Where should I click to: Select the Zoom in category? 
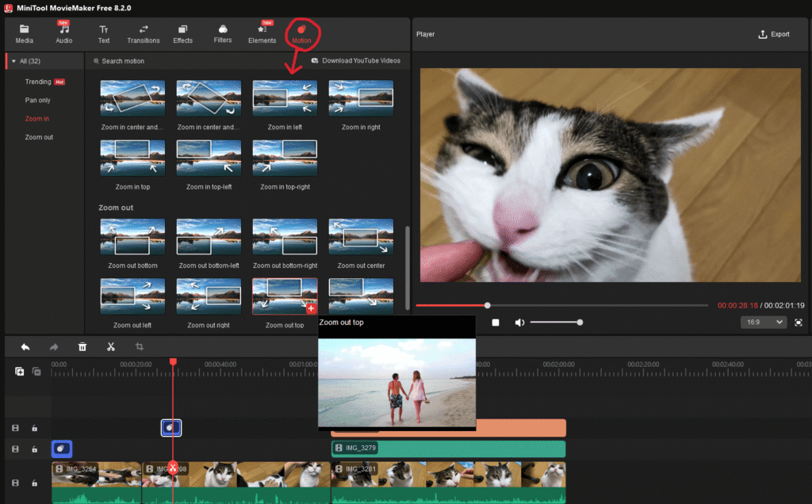point(37,119)
